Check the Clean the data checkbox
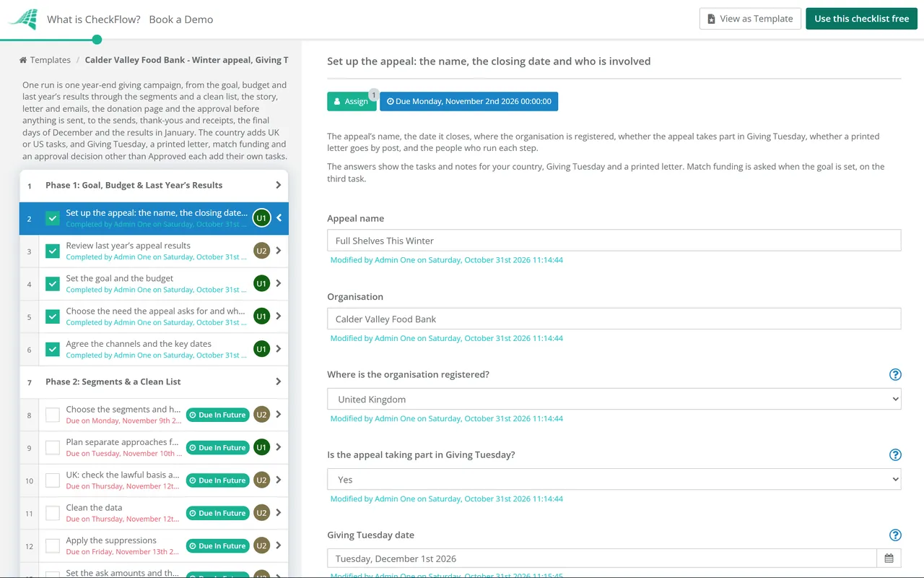The width and height of the screenshot is (924, 578). [x=53, y=513]
